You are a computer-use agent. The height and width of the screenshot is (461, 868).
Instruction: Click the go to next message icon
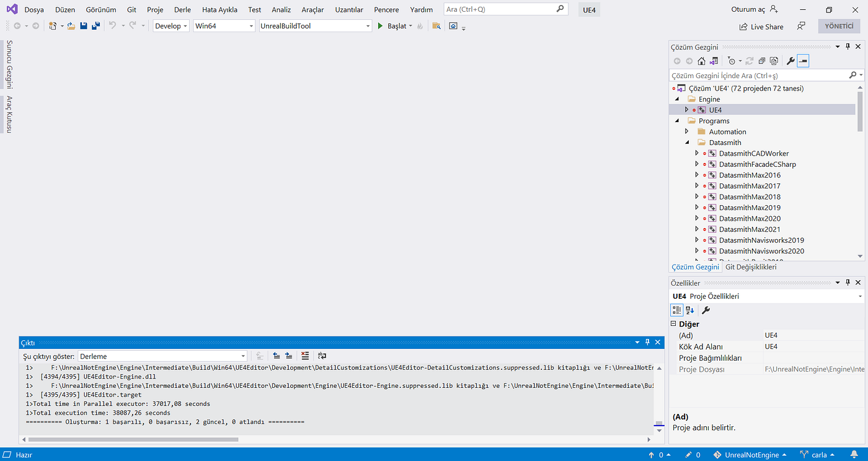tap(289, 356)
